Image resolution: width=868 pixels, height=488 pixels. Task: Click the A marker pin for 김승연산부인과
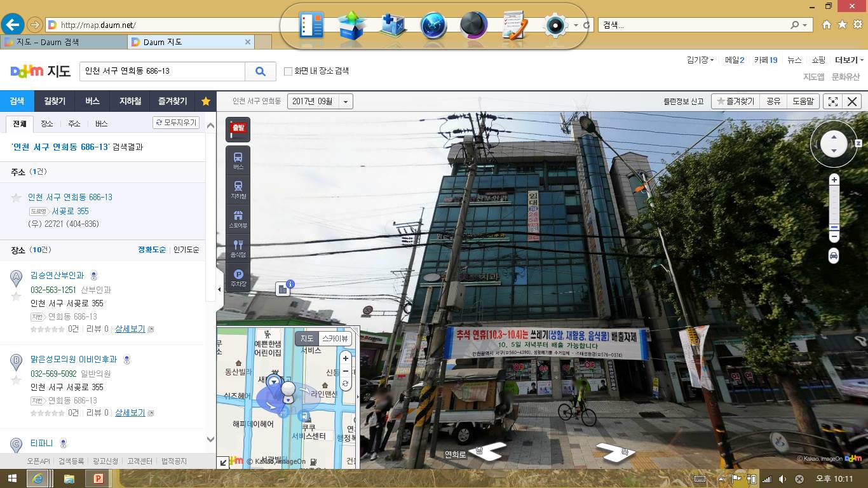coord(17,278)
